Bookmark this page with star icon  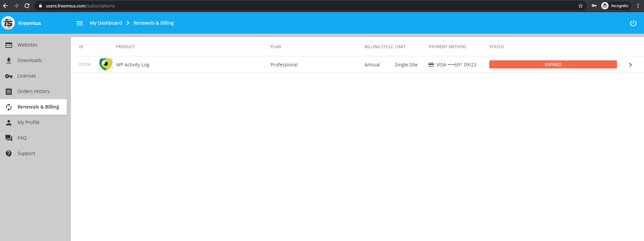click(x=581, y=6)
